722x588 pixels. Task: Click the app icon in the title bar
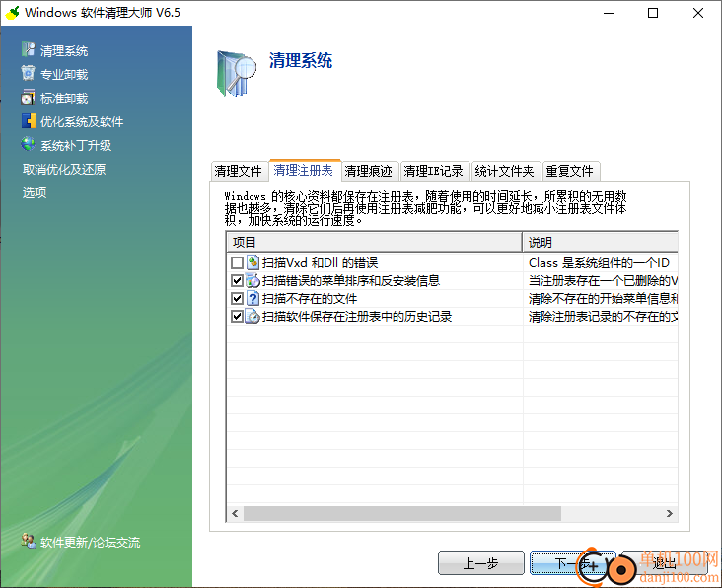pos(13,13)
